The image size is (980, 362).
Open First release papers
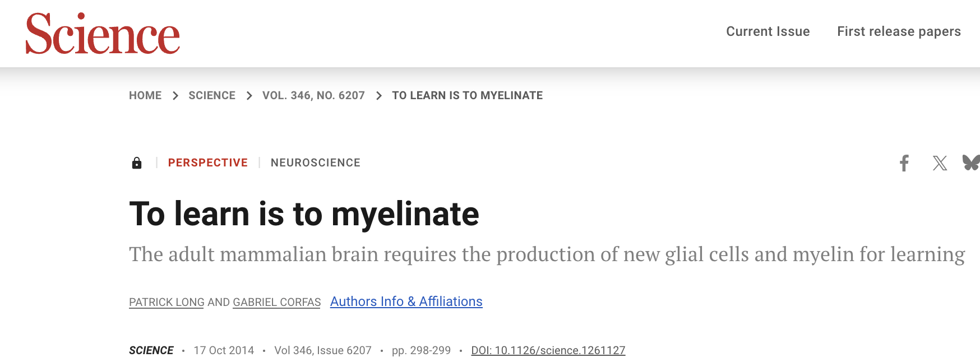(898, 31)
